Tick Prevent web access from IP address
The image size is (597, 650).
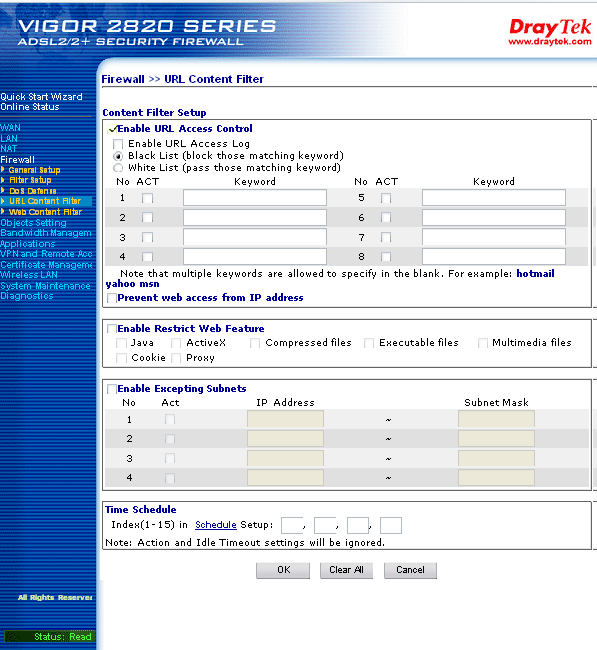112,298
